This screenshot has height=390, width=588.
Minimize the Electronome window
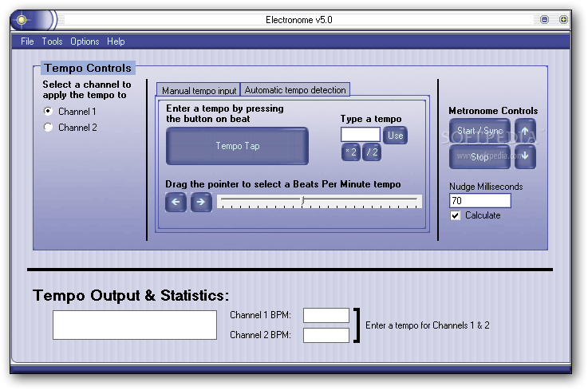pos(544,19)
